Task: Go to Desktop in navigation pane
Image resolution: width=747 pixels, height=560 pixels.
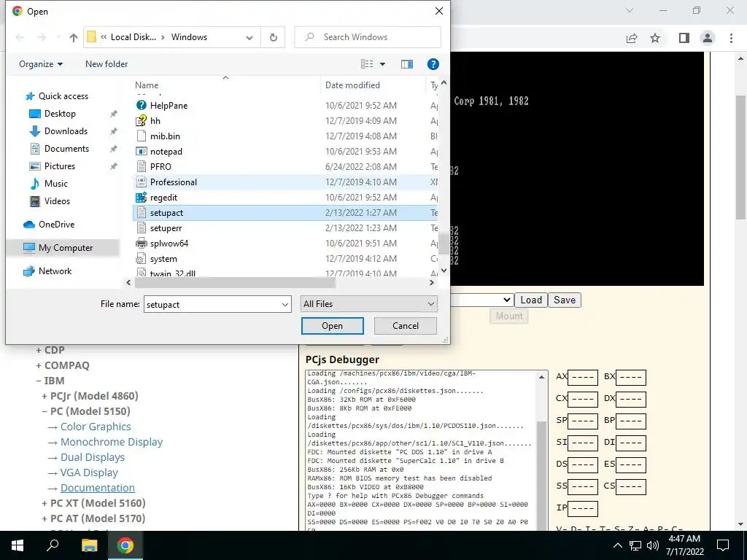Action: point(60,114)
